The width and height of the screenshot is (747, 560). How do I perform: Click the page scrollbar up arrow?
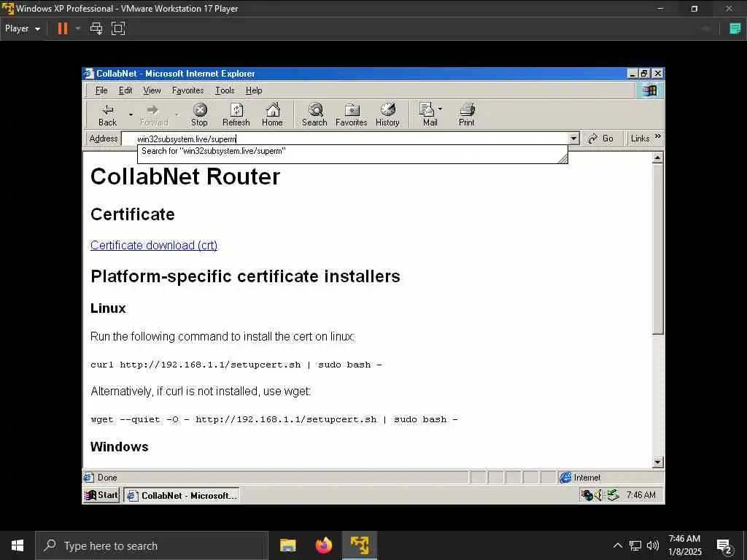tap(658, 157)
